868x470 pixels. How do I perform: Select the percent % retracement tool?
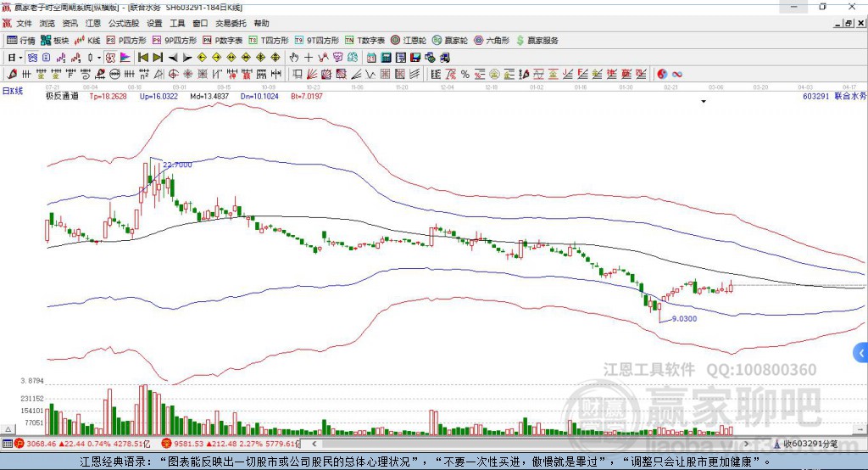click(x=465, y=74)
